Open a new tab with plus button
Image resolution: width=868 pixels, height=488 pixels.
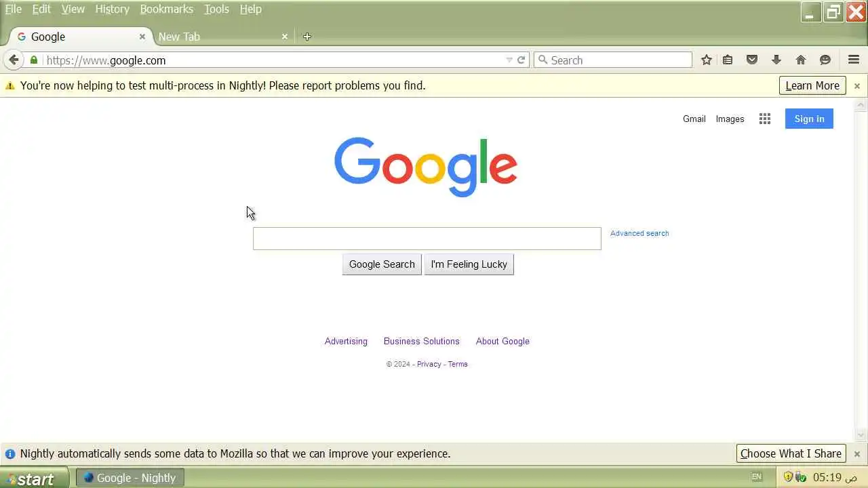click(x=307, y=37)
